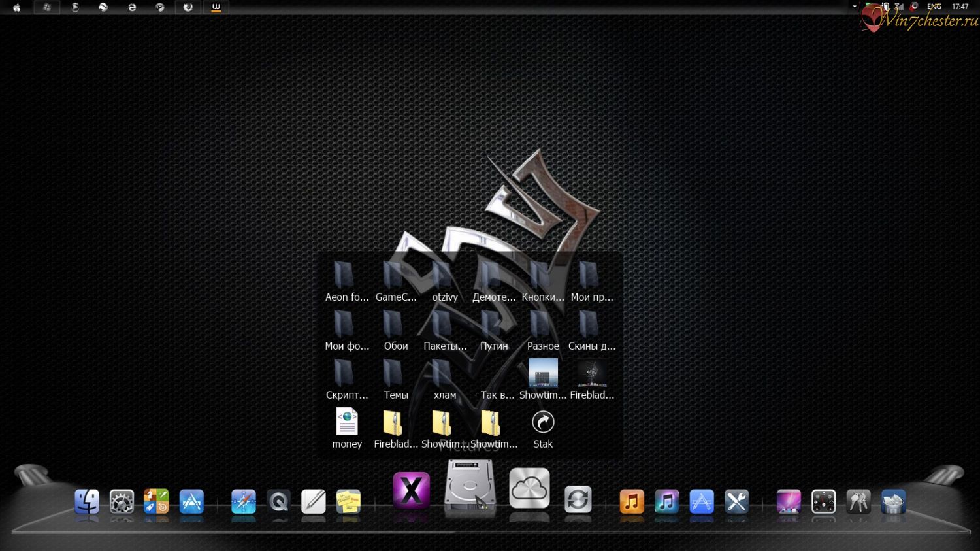Launch the media player play icon

tap(75, 7)
